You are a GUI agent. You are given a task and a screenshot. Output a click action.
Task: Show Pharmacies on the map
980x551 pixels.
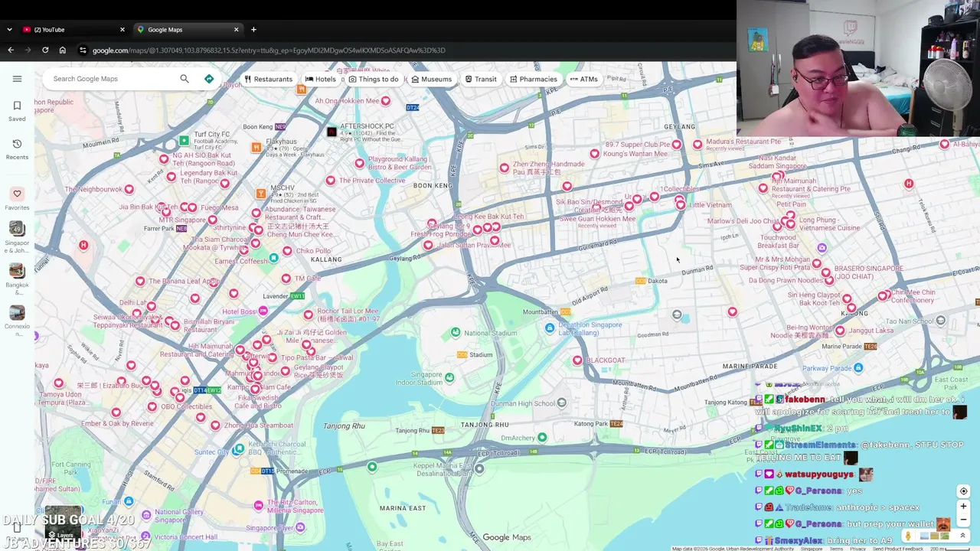pyautogui.click(x=532, y=79)
